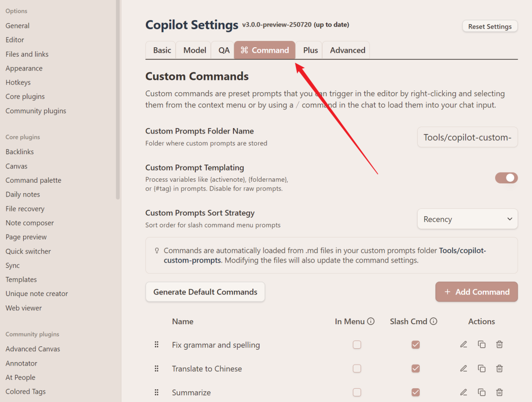Open Canvas plugin settings
Viewport: 532px width, 402px height.
pyautogui.click(x=16, y=166)
